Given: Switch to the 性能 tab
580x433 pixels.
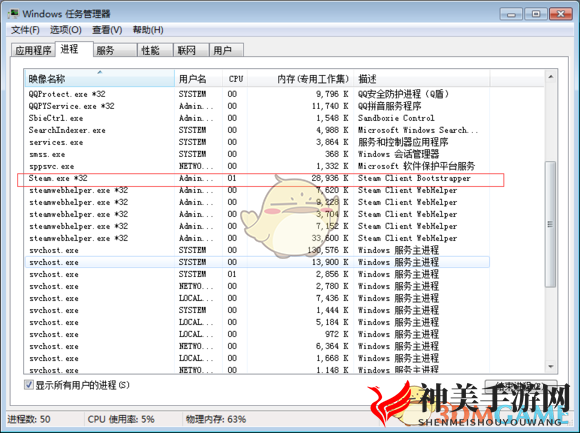Looking at the screenshot, I should (x=155, y=50).
